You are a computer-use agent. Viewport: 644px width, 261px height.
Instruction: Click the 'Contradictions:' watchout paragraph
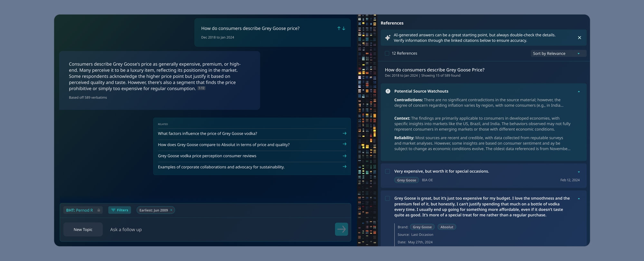(x=479, y=103)
